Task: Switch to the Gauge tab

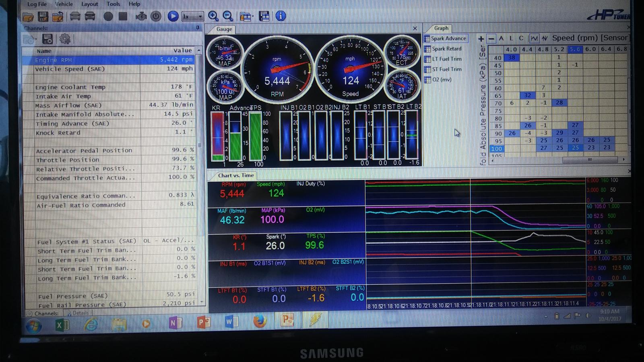Action: (224, 29)
